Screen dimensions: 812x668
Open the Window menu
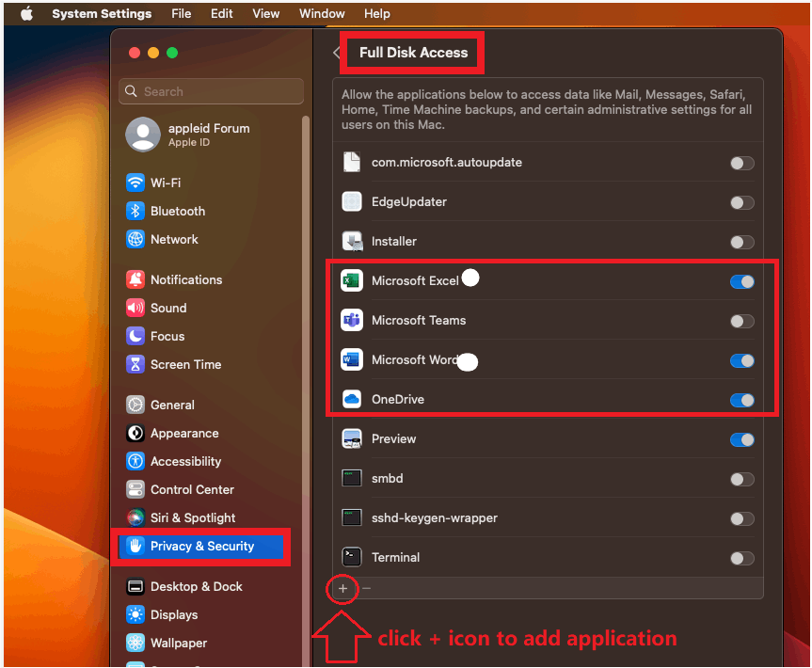(322, 13)
